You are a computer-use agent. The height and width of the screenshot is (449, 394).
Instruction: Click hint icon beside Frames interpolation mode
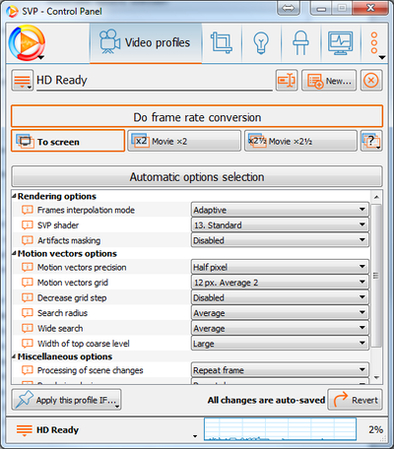coord(27,210)
